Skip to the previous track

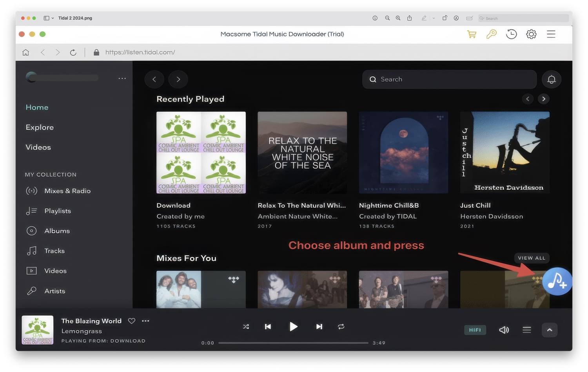point(268,327)
